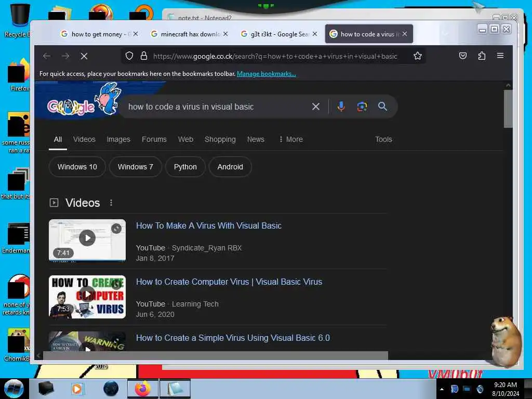This screenshot has height=399, width=532.
Task: Click the padlock site info icon
Action: click(144, 56)
